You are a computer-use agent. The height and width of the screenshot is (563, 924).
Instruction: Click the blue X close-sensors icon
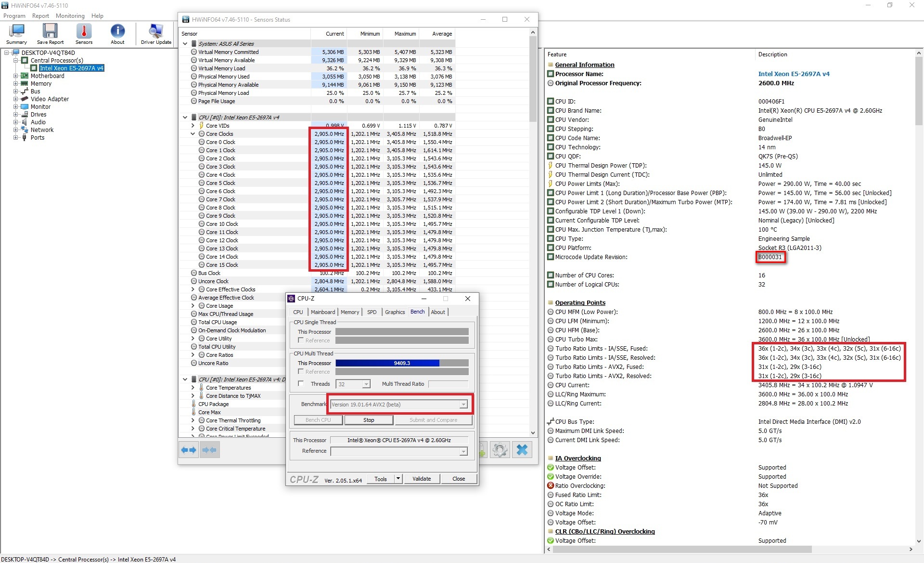[x=522, y=450]
